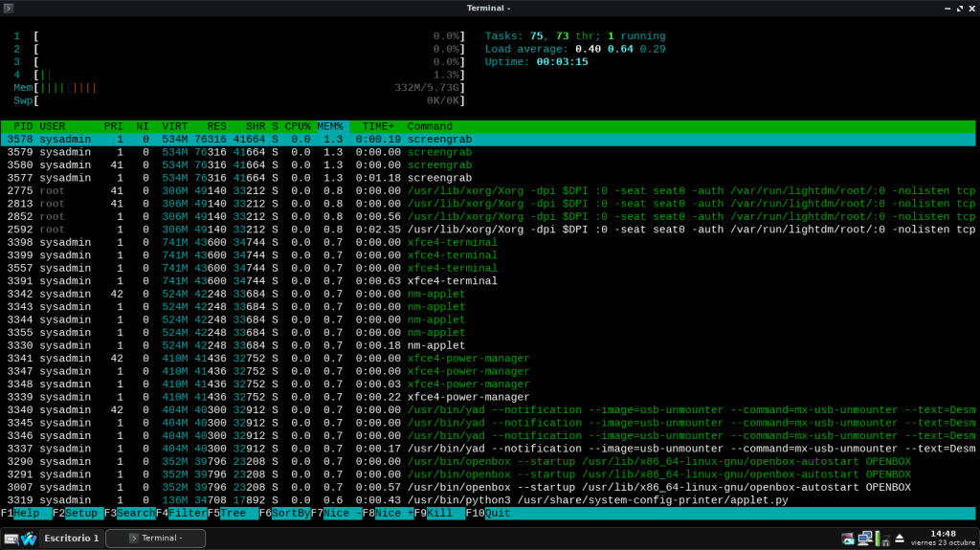
Task: Click the terminal window menu icon in titlebar
Action: [x=9, y=8]
